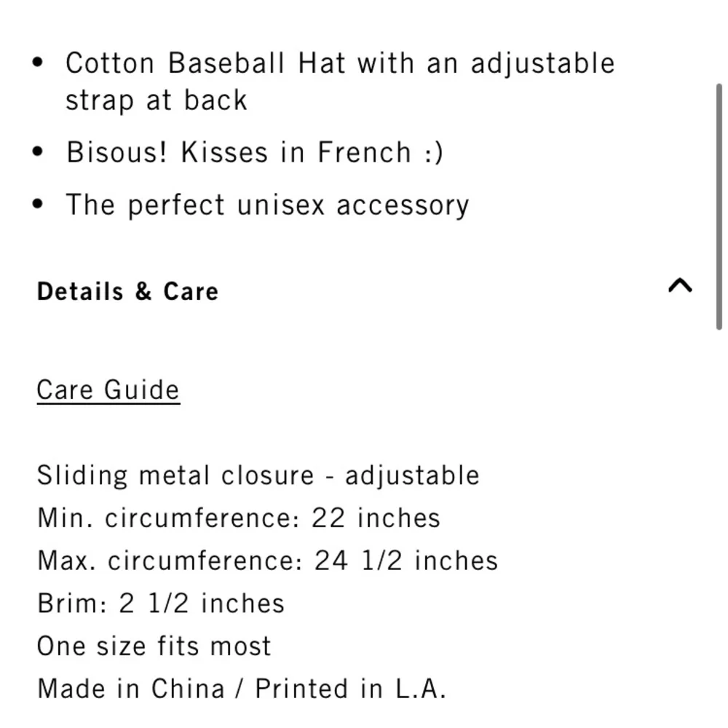Select the Care Guide text

108,389
